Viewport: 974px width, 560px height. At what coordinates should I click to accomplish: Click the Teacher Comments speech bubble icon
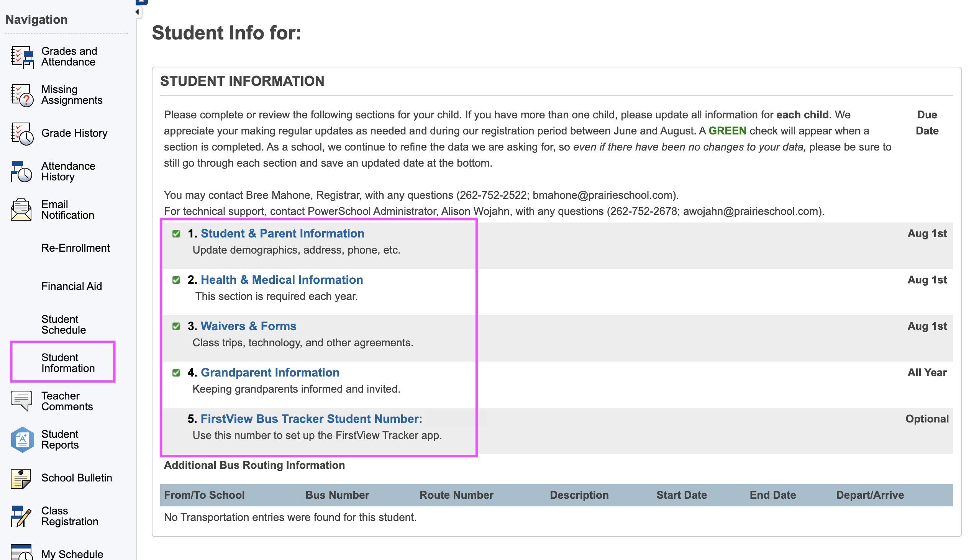pyautogui.click(x=22, y=401)
